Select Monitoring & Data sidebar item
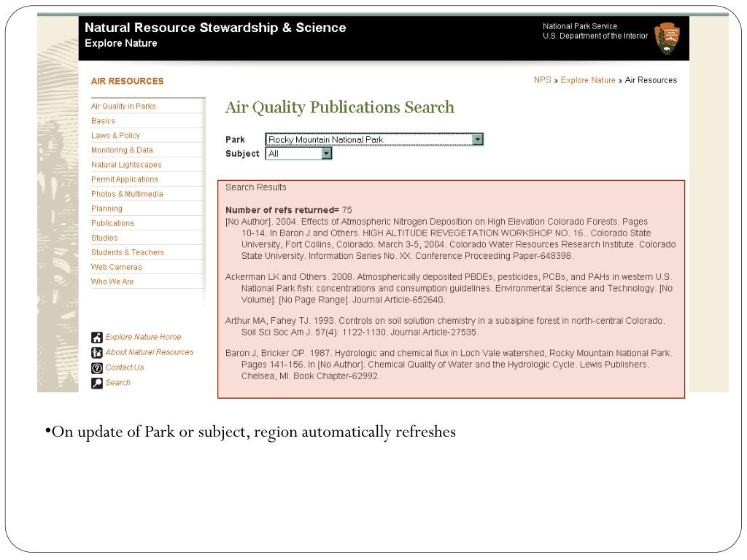Image resolution: width=747 pixels, height=560 pixels. point(122,150)
